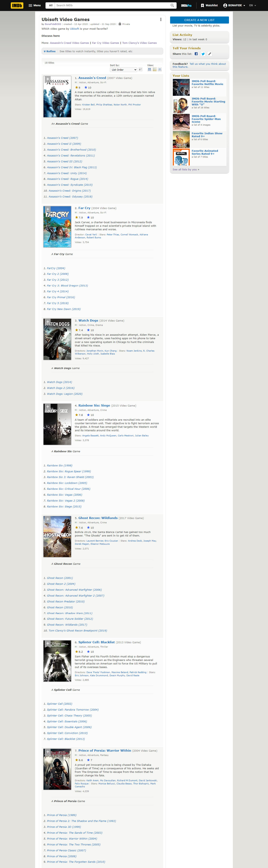Open the Rainbow Six: Siege title link

tap(94, 406)
